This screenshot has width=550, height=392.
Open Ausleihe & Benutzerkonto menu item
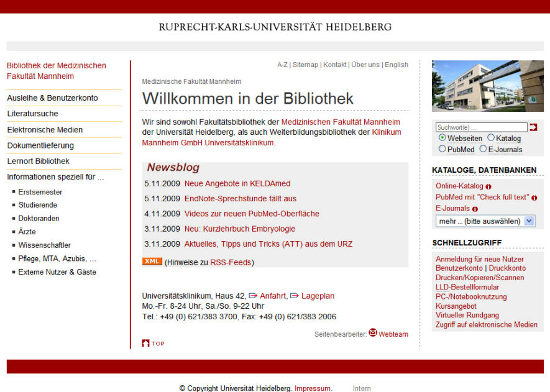click(x=53, y=98)
